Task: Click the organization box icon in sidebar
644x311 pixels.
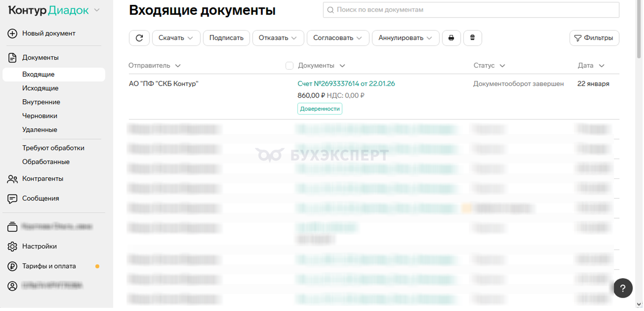Action: [13, 227]
